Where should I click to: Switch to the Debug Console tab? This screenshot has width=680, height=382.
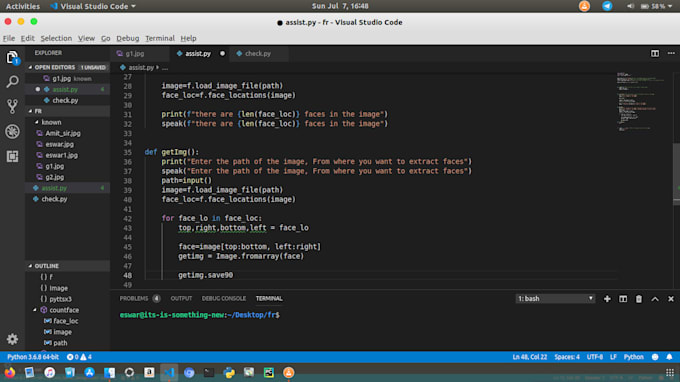point(223,298)
